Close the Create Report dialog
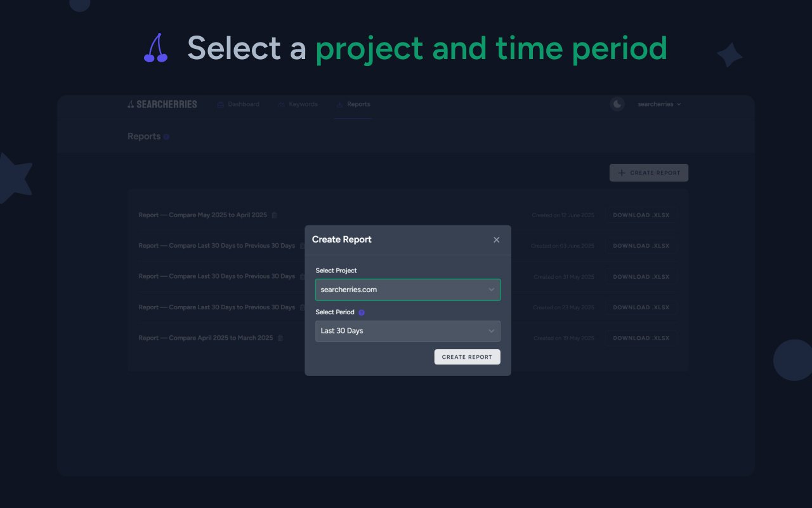Image resolution: width=812 pixels, height=508 pixels. tap(496, 239)
